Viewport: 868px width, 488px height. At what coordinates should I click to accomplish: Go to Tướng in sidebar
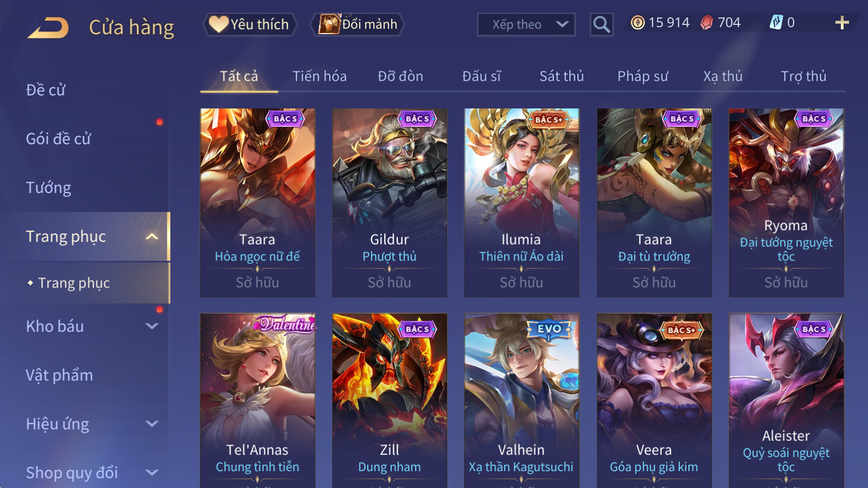click(49, 188)
